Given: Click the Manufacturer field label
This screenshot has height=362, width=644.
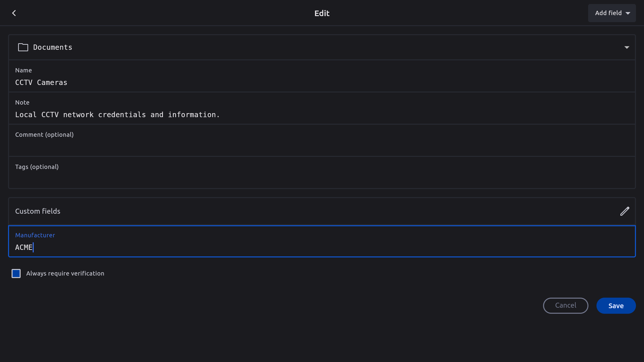Looking at the screenshot, I should tap(35, 235).
